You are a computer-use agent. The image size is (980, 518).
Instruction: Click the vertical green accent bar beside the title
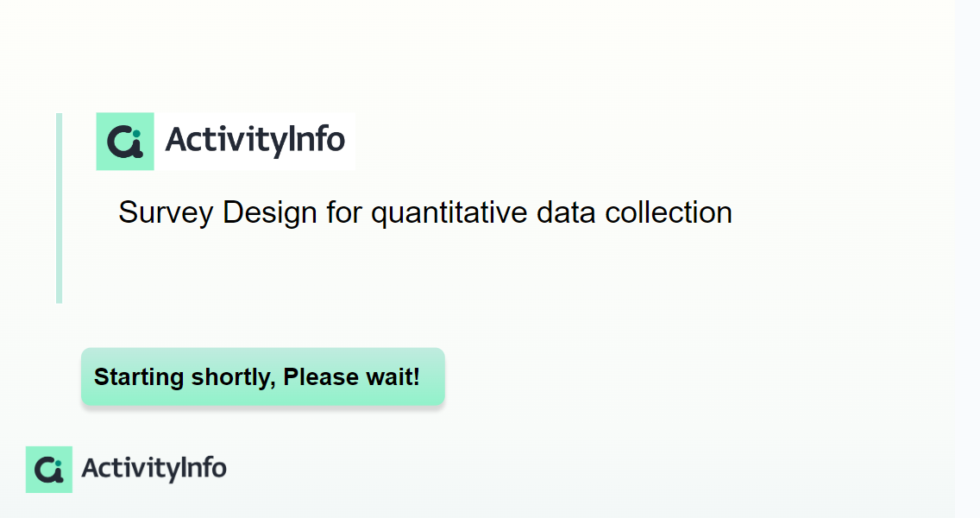click(60, 208)
